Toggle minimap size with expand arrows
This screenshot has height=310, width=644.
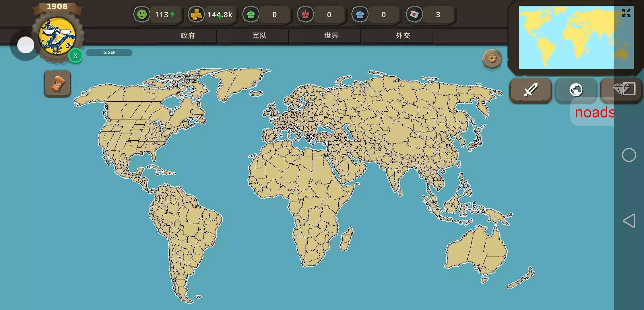point(626,13)
